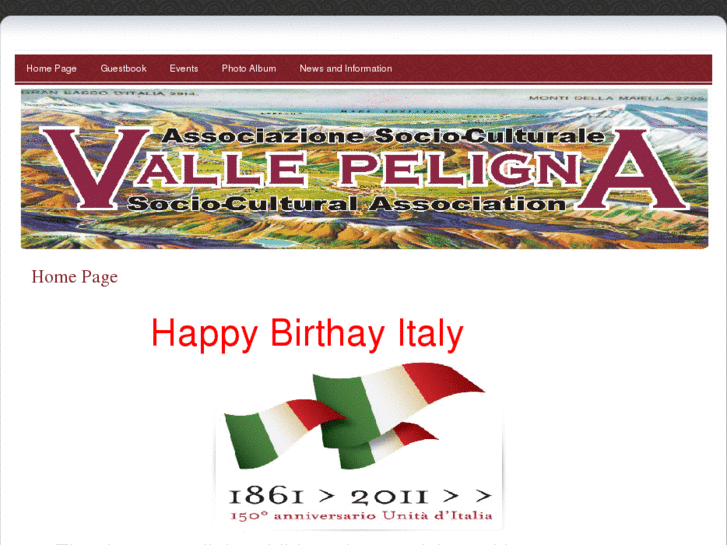Click the Monti della Maiella map label
The image size is (727, 545).
(618, 98)
